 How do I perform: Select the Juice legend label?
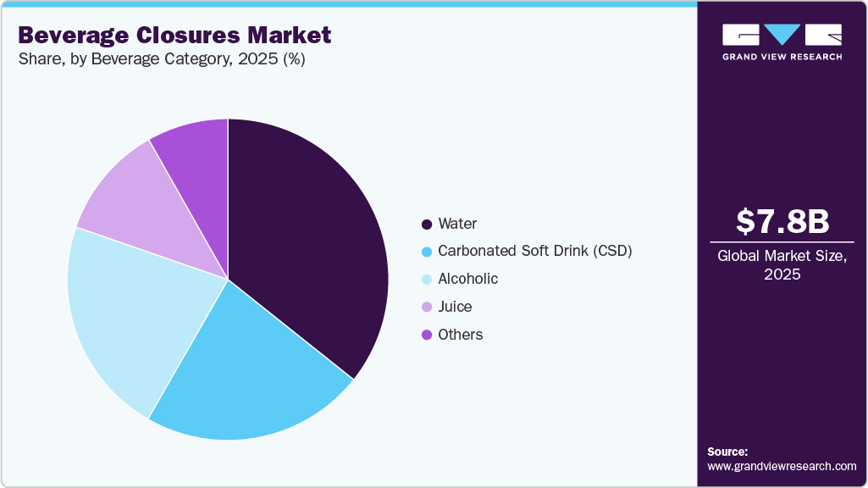coord(455,307)
